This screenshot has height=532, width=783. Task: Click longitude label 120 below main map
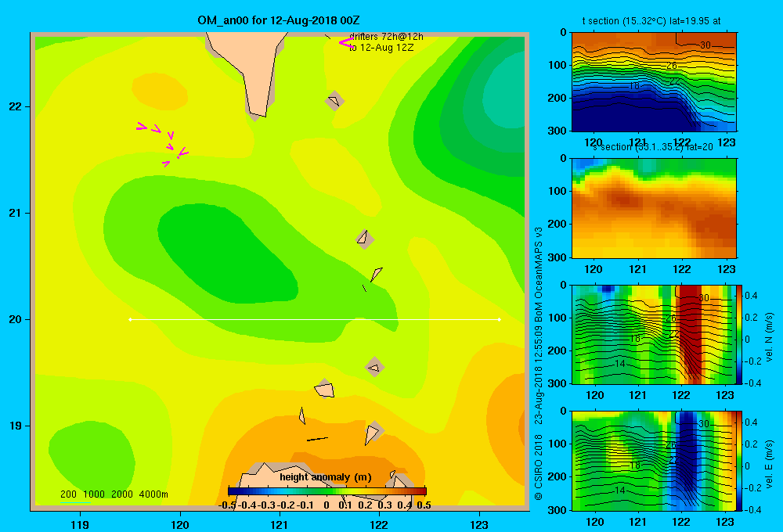(180, 524)
